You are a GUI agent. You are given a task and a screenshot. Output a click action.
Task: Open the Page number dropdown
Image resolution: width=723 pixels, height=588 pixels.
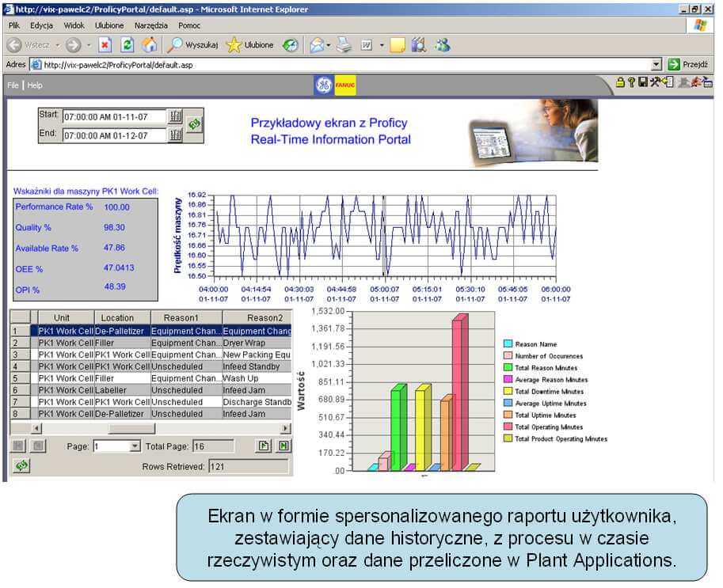pyautogui.click(x=135, y=446)
